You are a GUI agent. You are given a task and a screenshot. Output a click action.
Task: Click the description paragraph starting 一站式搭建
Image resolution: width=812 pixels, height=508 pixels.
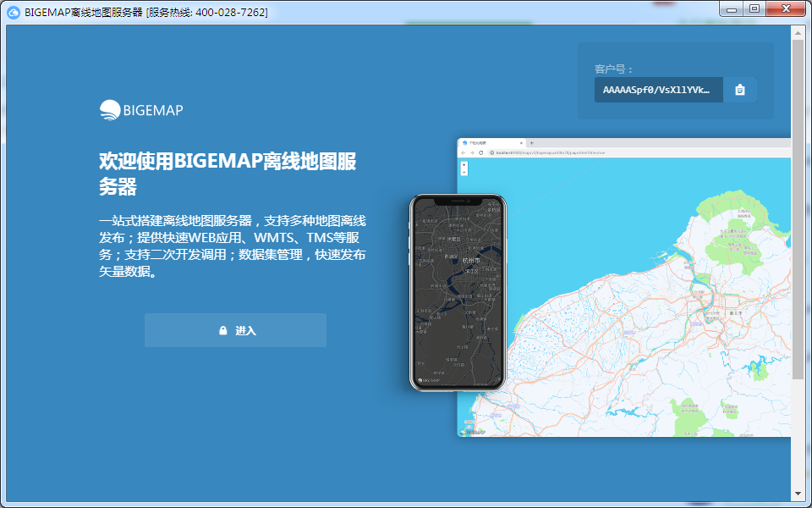(x=233, y=246)
